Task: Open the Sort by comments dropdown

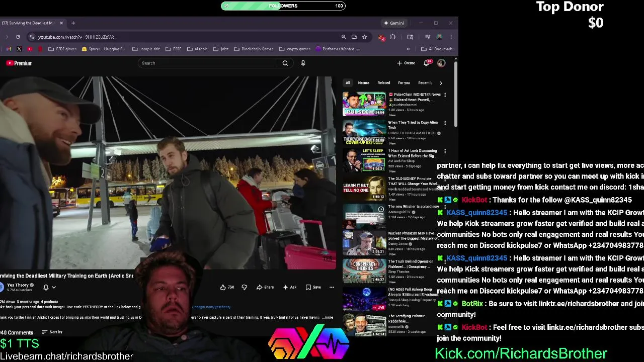Action: [52, 332]
